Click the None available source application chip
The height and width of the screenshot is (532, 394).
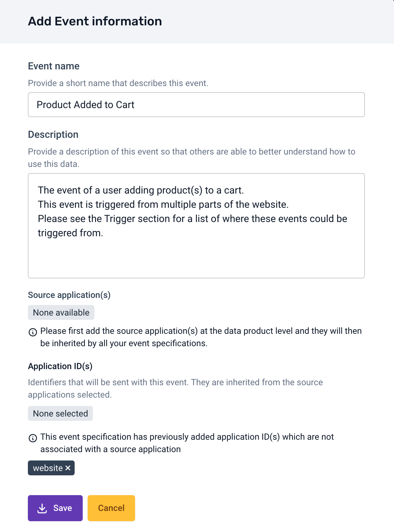click(61, 312)
